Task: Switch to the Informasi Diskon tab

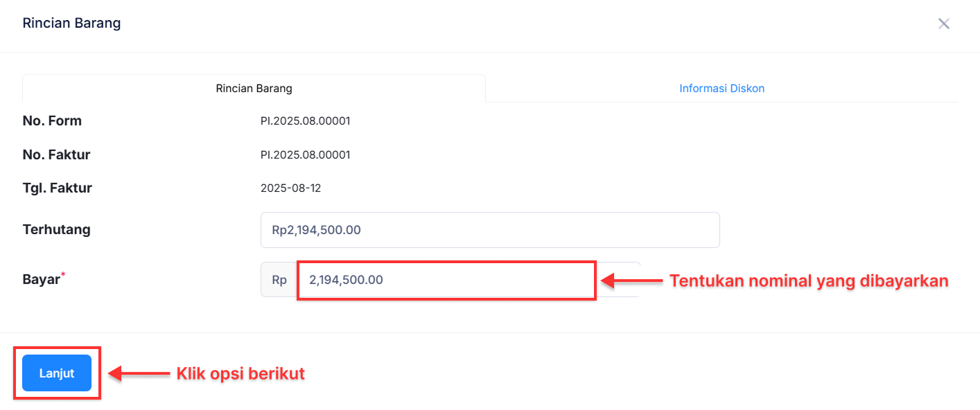Action: pos(721,89)
